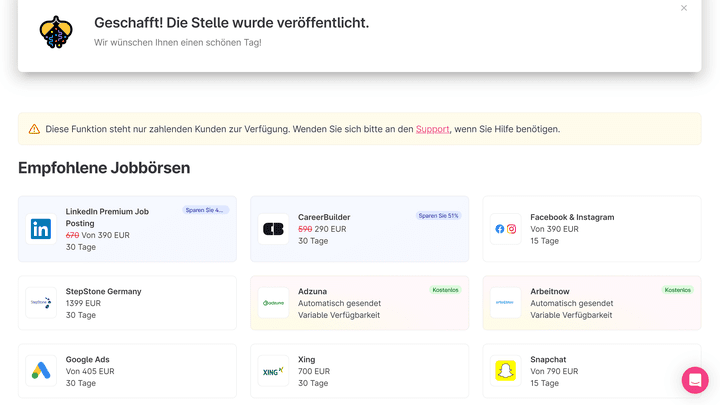The height and width of the screenshot is (405, 720).
Task: Open the Support link
Action: pyautogui.click(x=432, y=129)
